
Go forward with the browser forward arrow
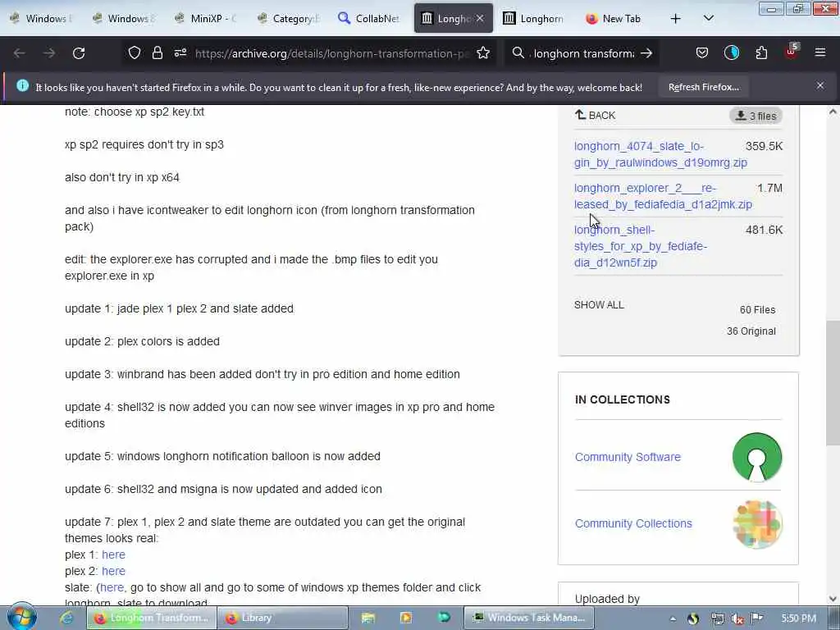pos(49,53)
